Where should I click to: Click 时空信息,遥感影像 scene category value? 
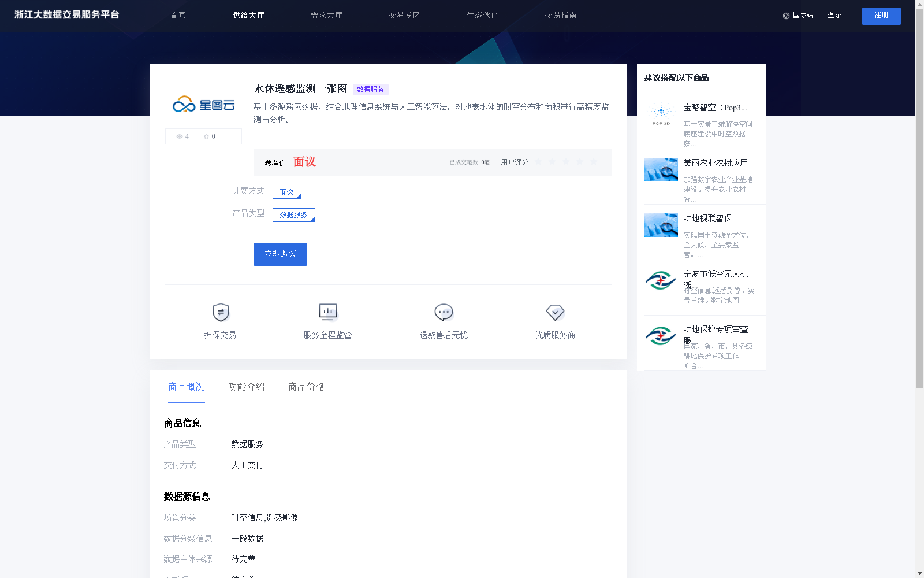point(264,518)
